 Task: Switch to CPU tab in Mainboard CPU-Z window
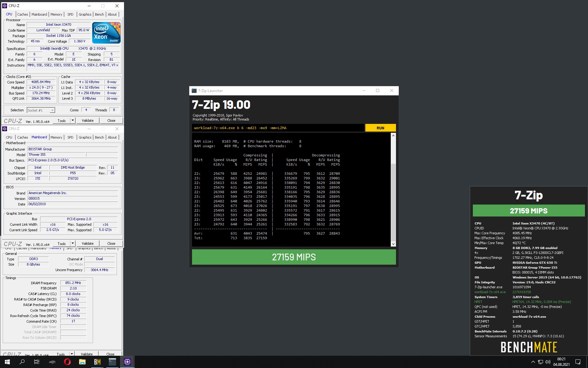pos(9,137)
